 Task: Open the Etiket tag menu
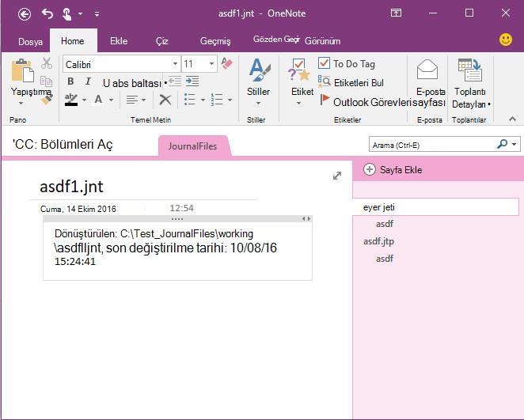(302, 81)
